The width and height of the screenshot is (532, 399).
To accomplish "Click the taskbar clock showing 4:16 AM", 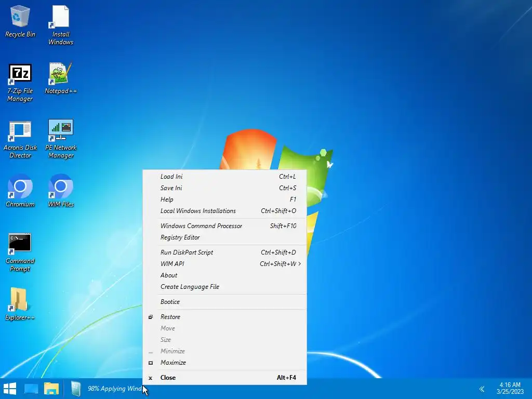I will (510, 389).
